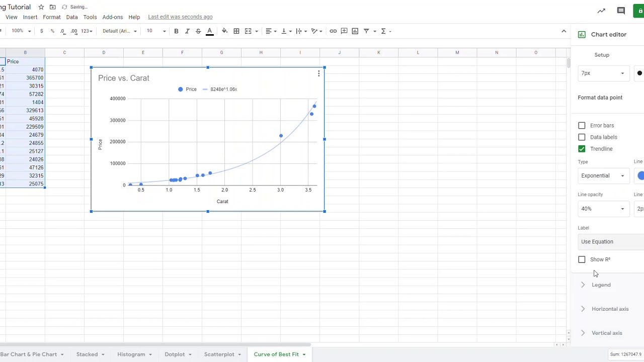The width and height of the screenshot is (644, 362).
Task: Click the merge cells icon
Action: tap(248, 31)
